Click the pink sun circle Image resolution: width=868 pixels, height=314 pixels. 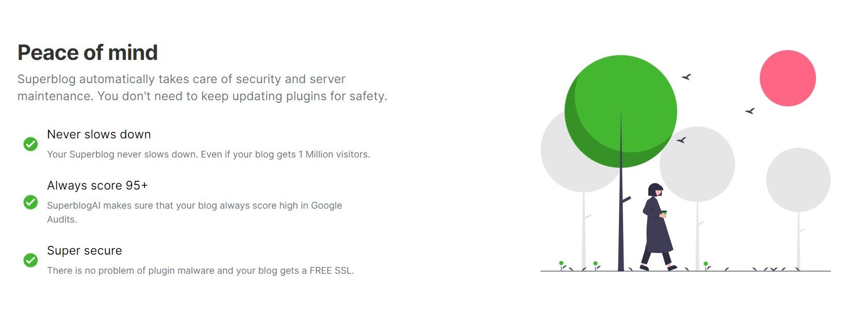(x=788, y=78)
